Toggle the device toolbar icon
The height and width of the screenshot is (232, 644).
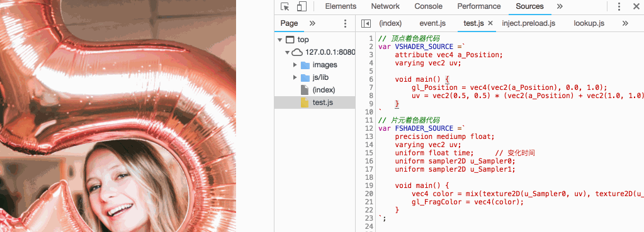[x=302, y=6]
